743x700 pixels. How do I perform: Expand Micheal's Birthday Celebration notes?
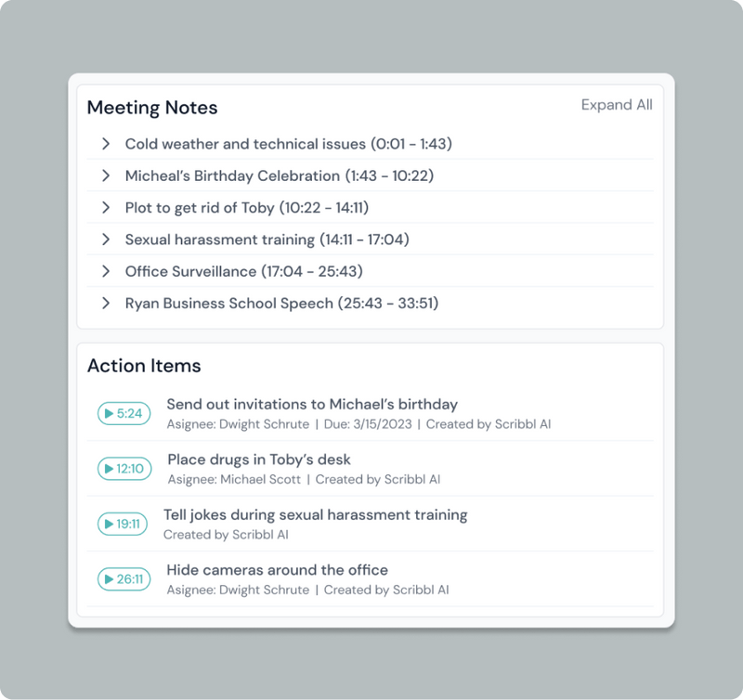106,175
